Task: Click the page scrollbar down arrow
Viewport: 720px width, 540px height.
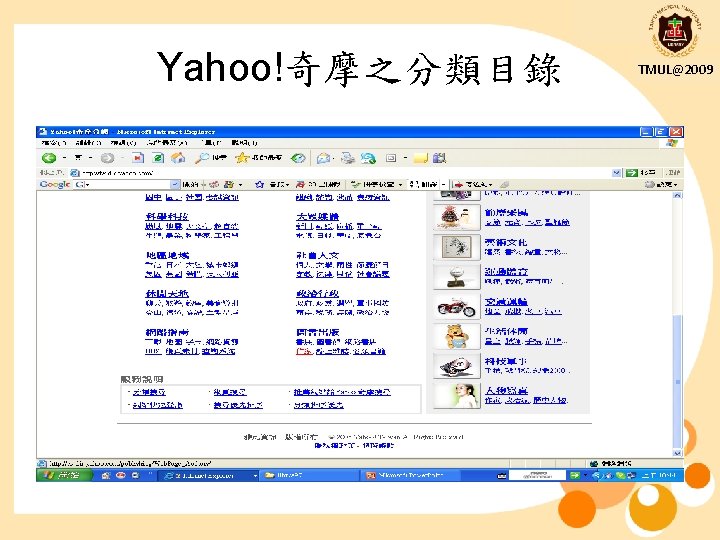Action: (x=677, y=453)
